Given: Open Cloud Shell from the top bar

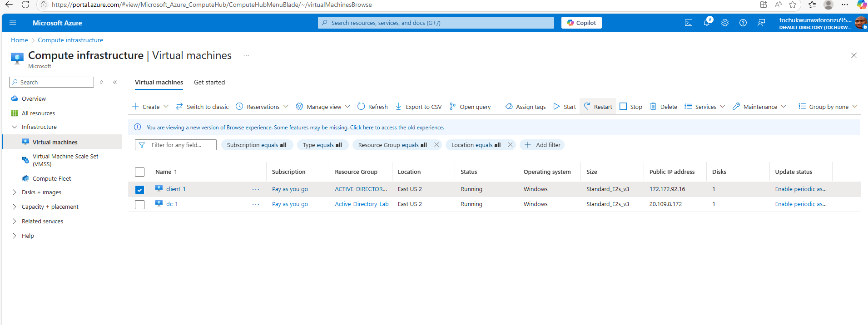Looking at the screenshot, I should [689, 23].
